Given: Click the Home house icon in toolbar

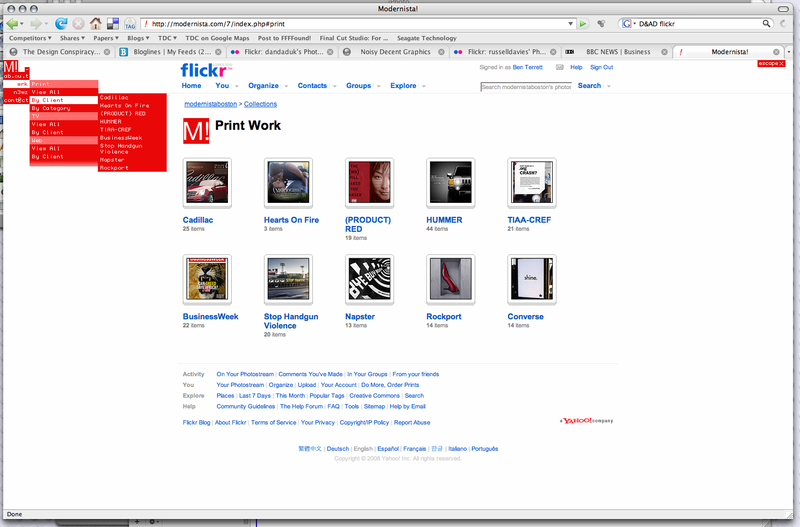Looking at the screenshot, I should (95, 23).
